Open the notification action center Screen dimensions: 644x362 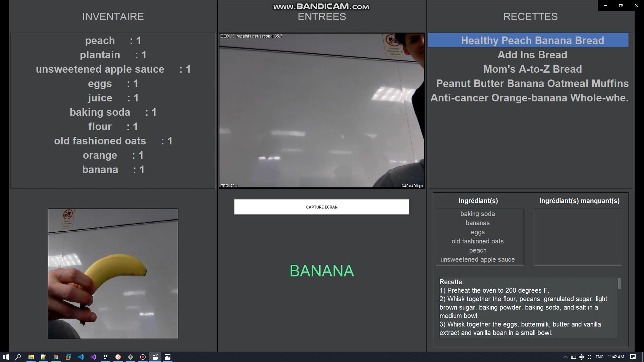[x=633, y=357]
